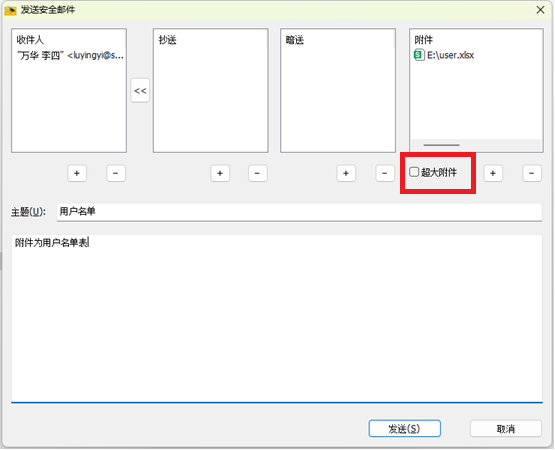Click the horizontal scrollbar in the 附件 list
Viewport: 555px width, 450px height.
441,145
